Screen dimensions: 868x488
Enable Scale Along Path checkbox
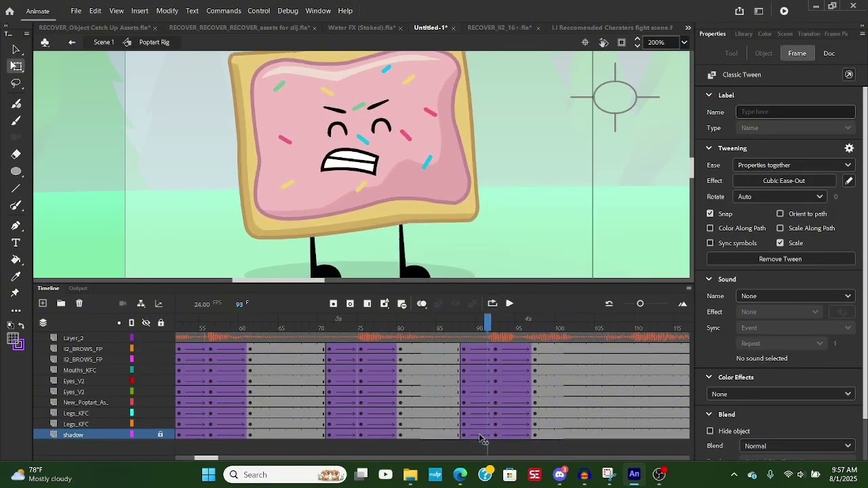tap(780, 228)
